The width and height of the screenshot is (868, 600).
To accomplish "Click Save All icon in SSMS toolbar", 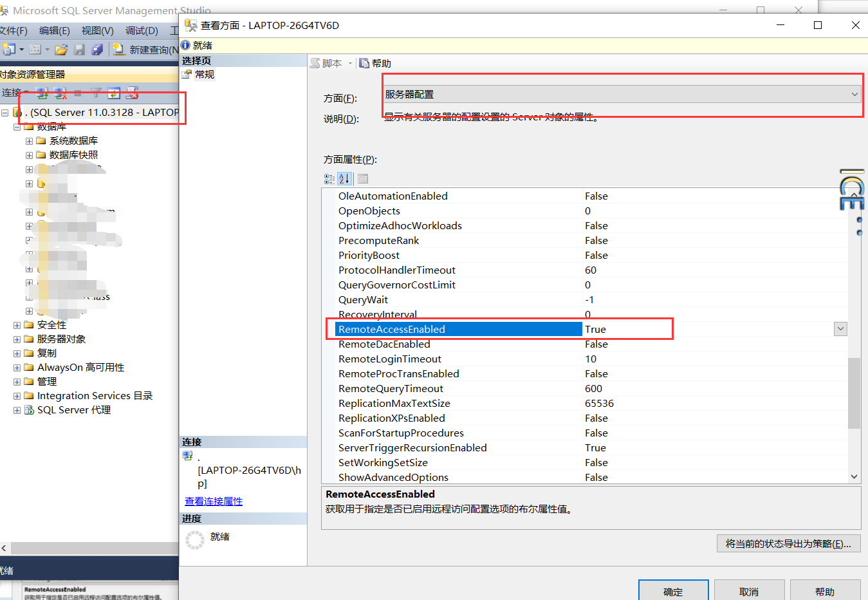I will pyautogui.click(x=97, y=50).
